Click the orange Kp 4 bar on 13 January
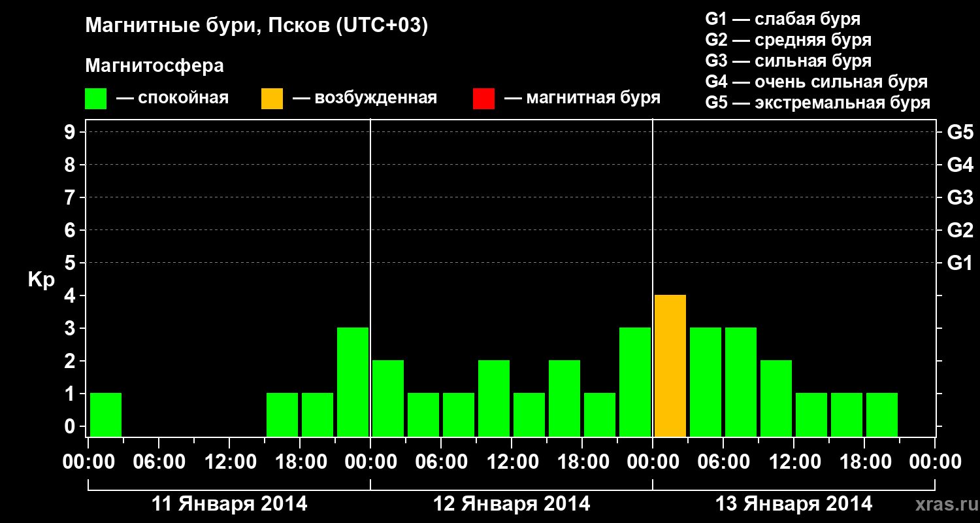The image size is (980, 523). point(670,365)
